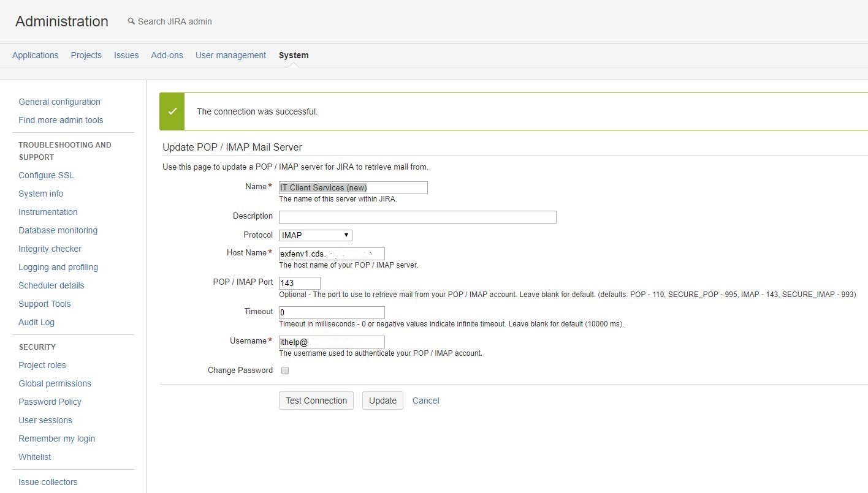The height and width of the screenshot is (493, 868).
Task: Open the Protocol IMAP dropdown
Action: coord(316,235)
